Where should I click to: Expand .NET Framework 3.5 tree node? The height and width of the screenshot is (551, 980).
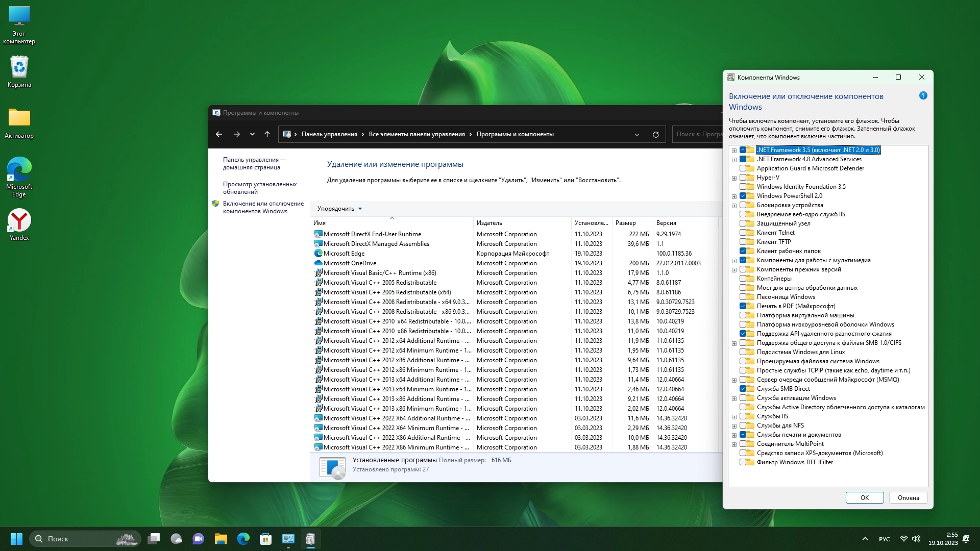734,151
